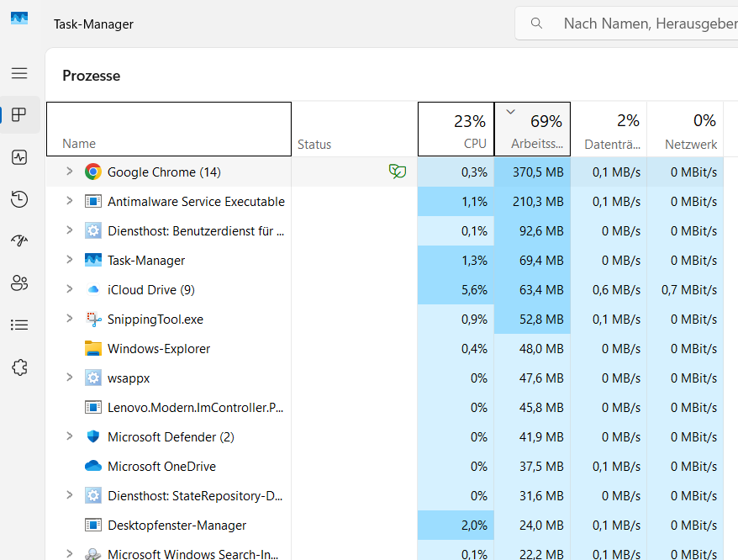
Task: Open the Startup apps sidebar icon
Action: click(19, 240)
